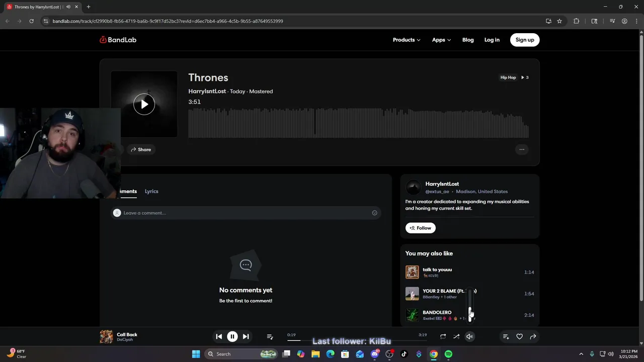Screen dimensions: 644x362
Task: Click the HarryIsntLost artist link under title
Action: tap(207, 92)
